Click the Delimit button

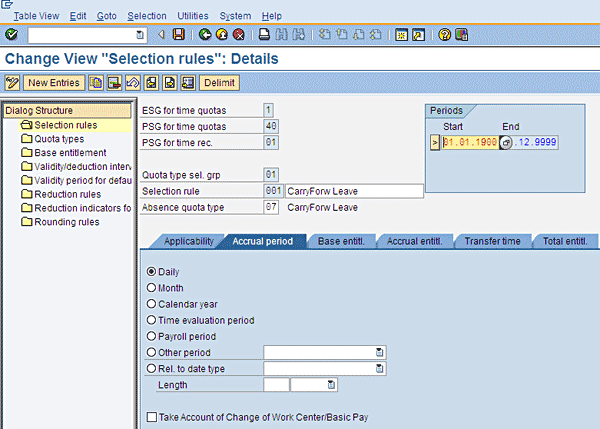pos(219,83)
